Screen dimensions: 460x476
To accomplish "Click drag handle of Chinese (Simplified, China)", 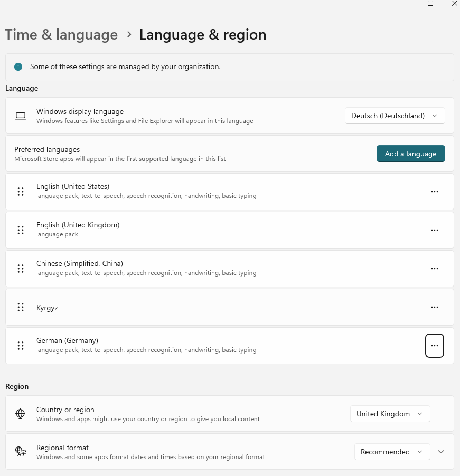I will 21,269.
